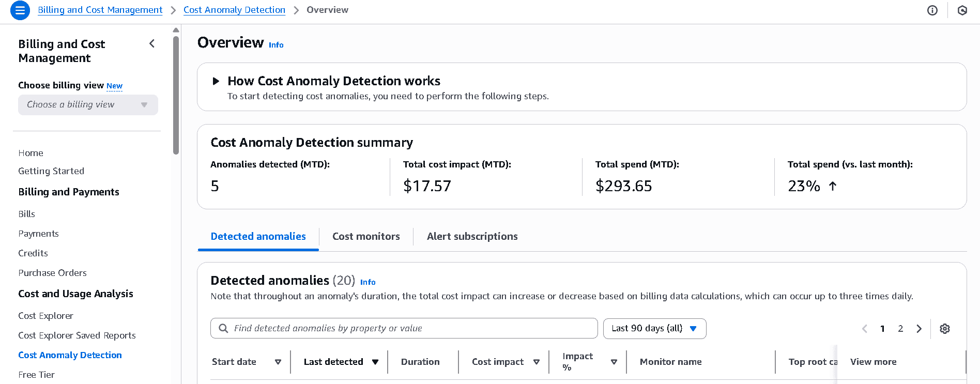
Task: Click the sidebar scroll up arrow
Action: (176, 30)
